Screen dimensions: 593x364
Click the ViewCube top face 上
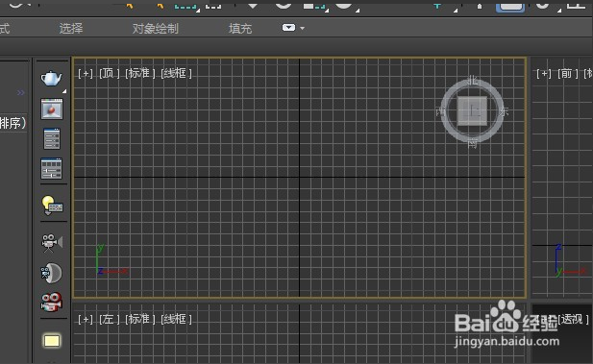(x=472, y=111)
